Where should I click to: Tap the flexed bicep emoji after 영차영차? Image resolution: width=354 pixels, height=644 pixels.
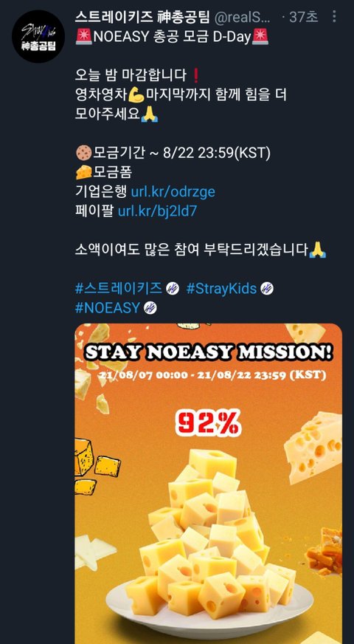136,95
